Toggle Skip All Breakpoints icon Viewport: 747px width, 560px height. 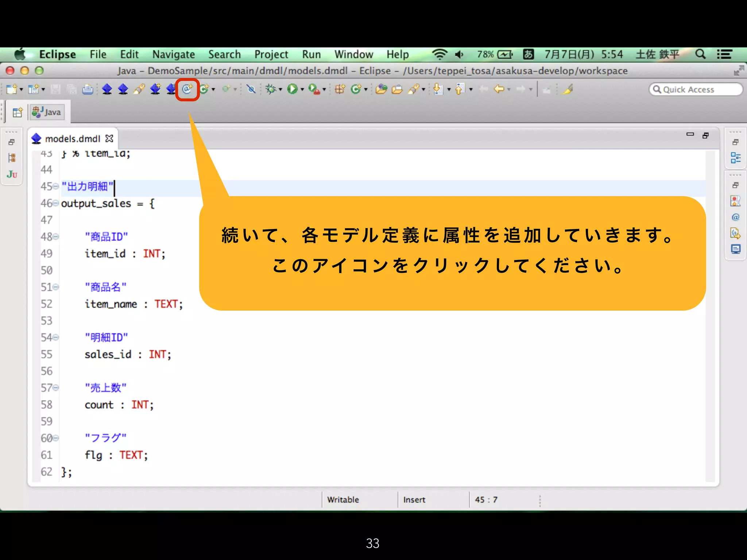[x=251, y=89]
